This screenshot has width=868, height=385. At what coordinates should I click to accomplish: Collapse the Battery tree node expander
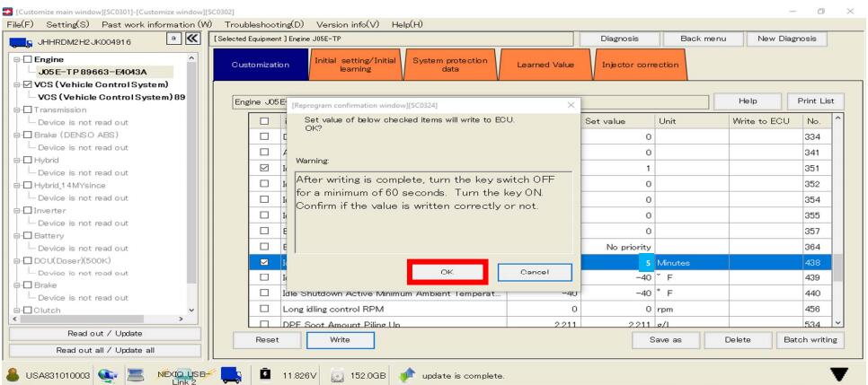pos(17,236)
